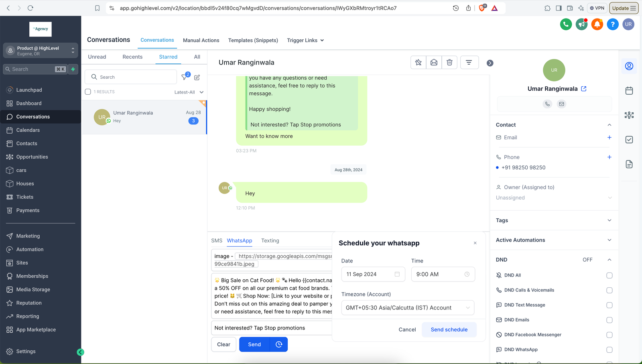Switch to the Unread tab
642x364 pixels.
(97, 57)
